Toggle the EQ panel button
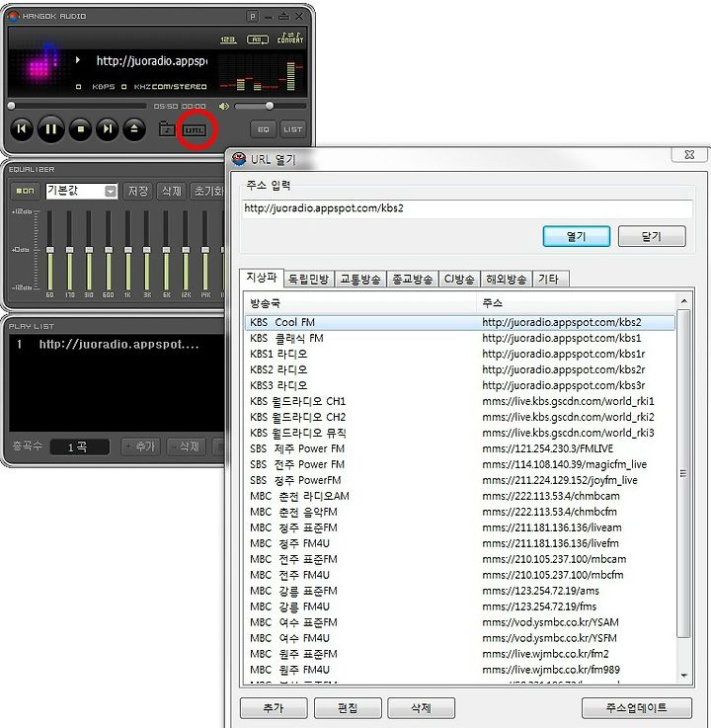The height and width of the screenshot is (728, 711). pyautogui.click(x=263, y=129)
